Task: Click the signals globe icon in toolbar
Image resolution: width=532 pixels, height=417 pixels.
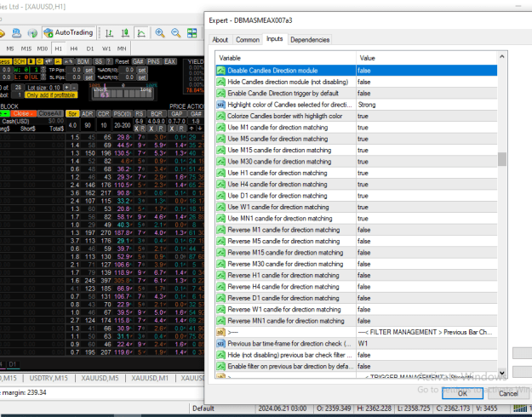Action: point(32,33)
